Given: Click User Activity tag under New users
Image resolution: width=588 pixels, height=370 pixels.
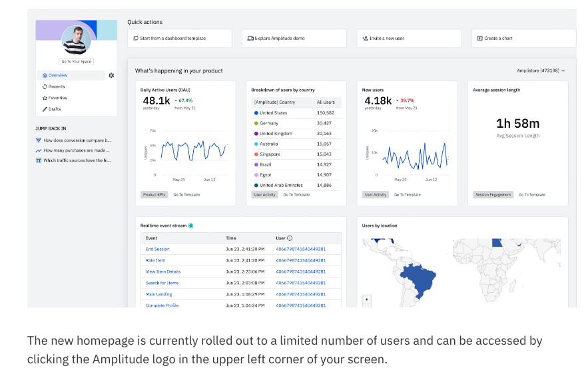Looking at the screenshot, I should pyautogui.click(x=376, y=194).
